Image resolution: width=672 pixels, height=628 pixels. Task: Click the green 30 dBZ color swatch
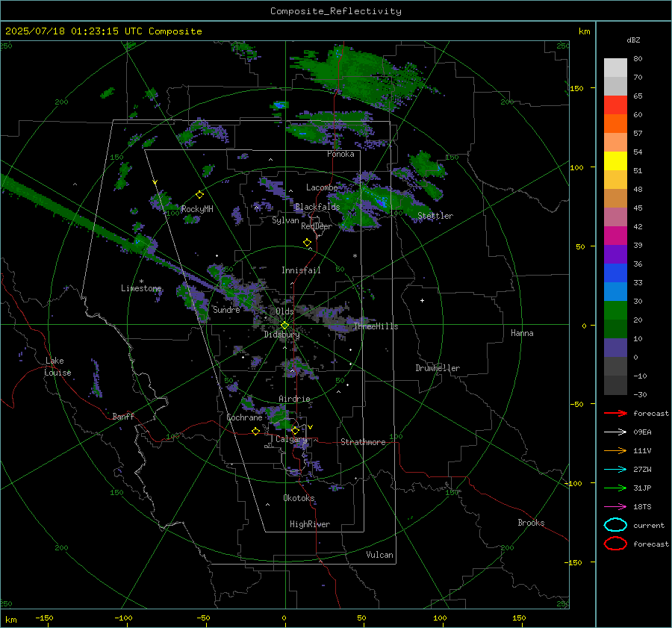click(615, 311)
